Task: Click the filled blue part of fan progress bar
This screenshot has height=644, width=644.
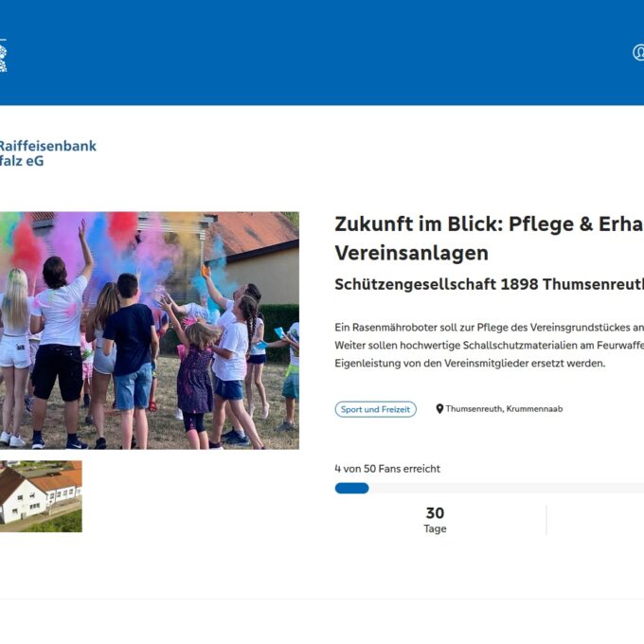Action: 352,488
